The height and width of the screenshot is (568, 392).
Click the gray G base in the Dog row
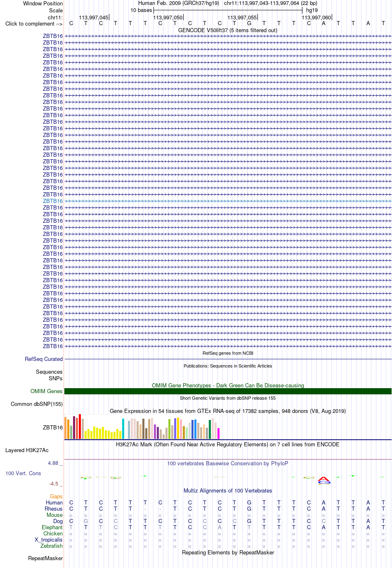coord(86,521)
